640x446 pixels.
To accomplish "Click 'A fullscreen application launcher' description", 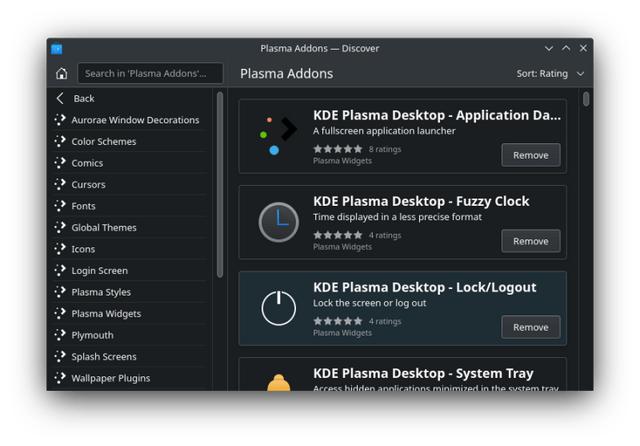I will (x=384, y=131).
